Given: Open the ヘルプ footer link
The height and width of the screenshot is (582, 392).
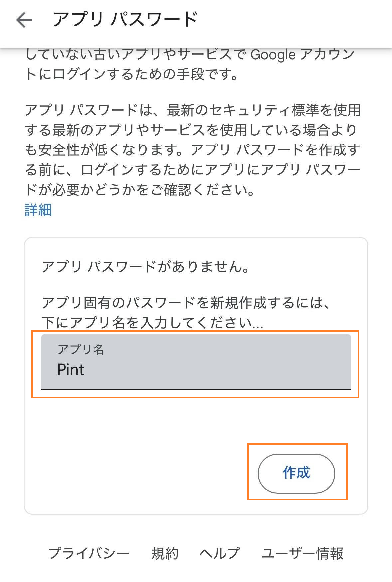Looking at the screenshot, I should click(220, 553).
